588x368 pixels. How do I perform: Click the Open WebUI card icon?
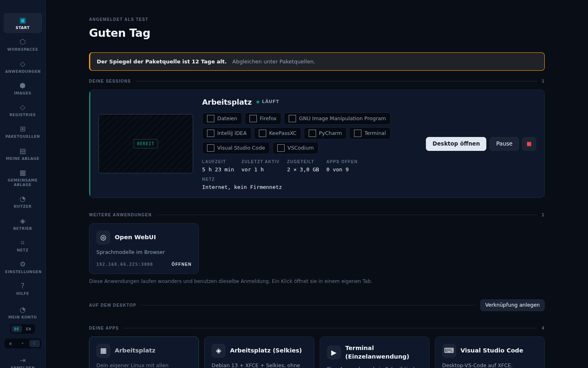pos(103,238)
